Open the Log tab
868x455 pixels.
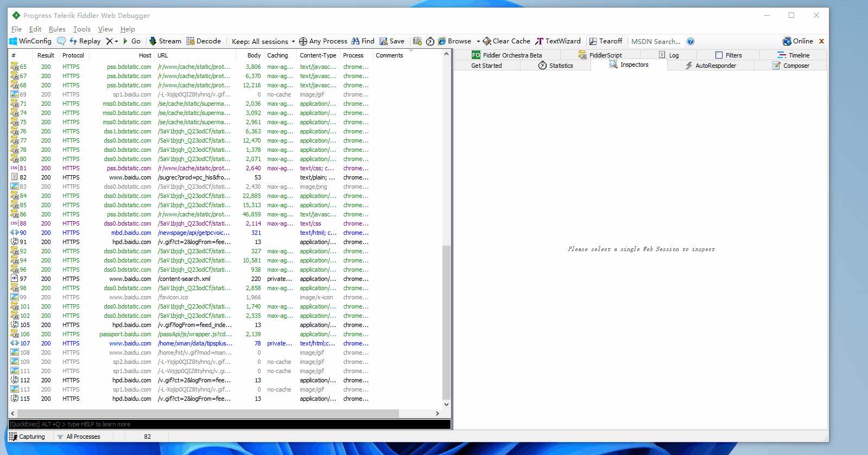tap(669, 55)
